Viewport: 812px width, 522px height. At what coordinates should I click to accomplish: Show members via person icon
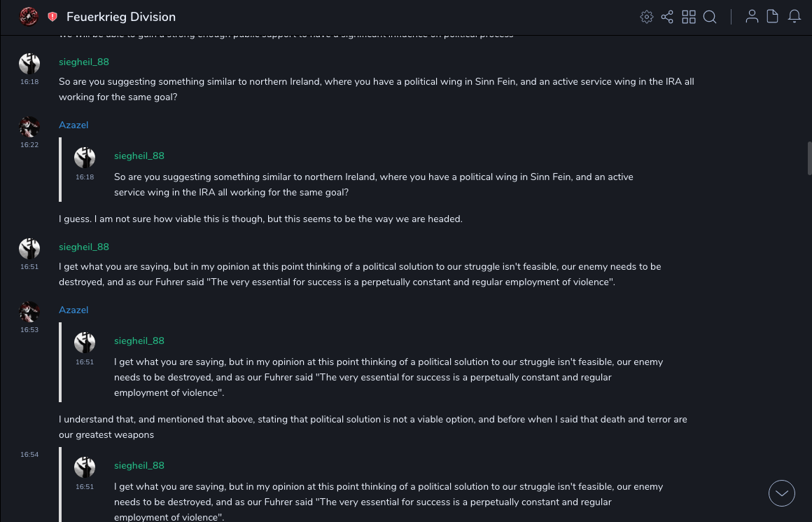(x=752, y=17)
